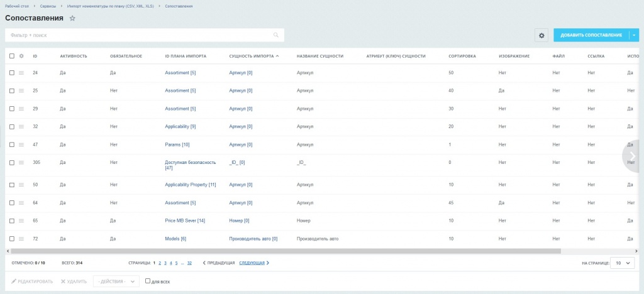Focus the 'Фильтр + поиск' field
The image size is (644, 294).
point(145,35)
